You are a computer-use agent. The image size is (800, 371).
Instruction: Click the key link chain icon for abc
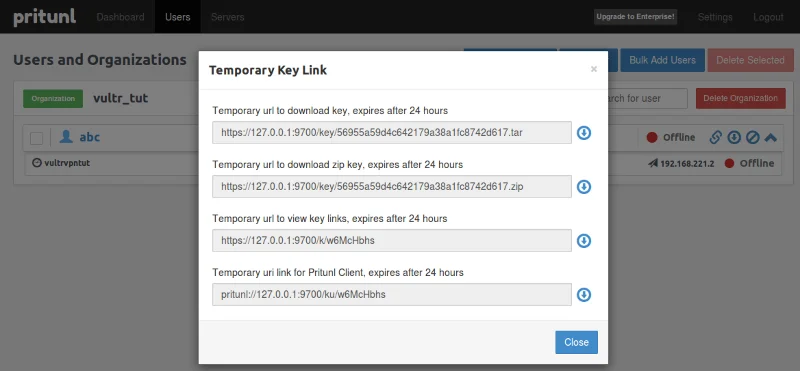715,137
